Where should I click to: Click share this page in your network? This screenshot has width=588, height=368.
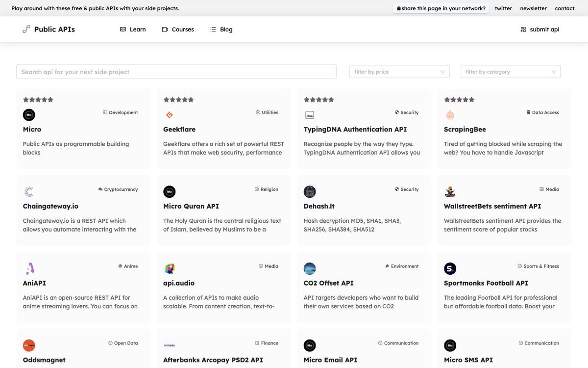(441, 8)
